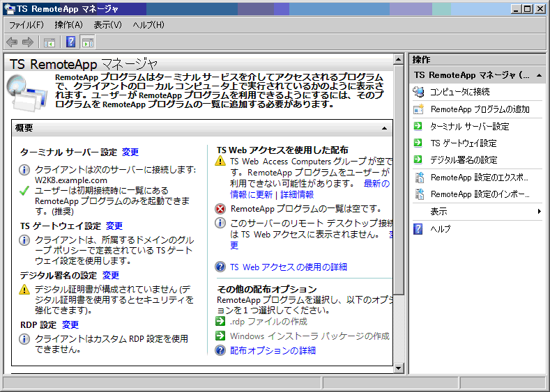Click the vertical scrollbar down arrow
Image resolution: width=550 pixels, height=392 pixels.
(398, 368)
